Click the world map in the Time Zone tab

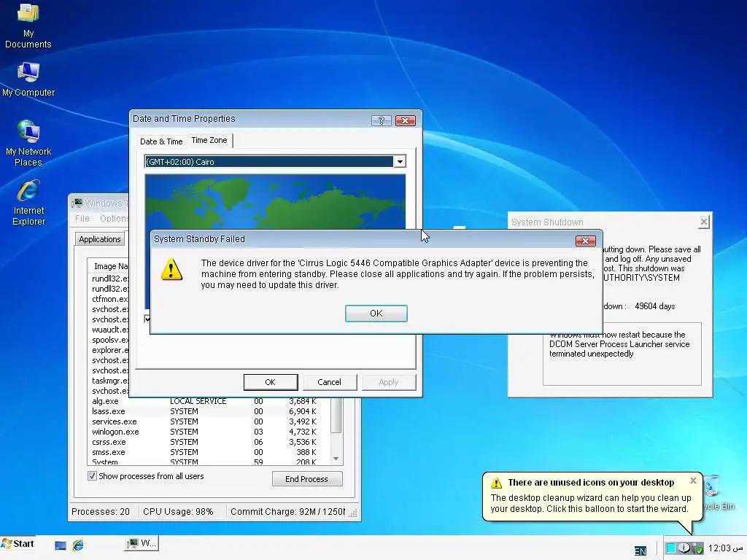275,202
